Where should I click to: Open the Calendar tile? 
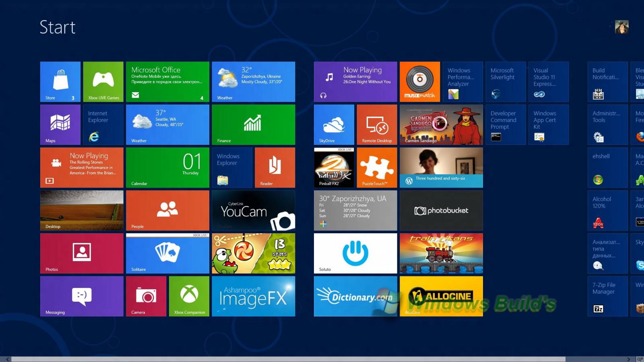pyautogui.click(x=167, y=167)
